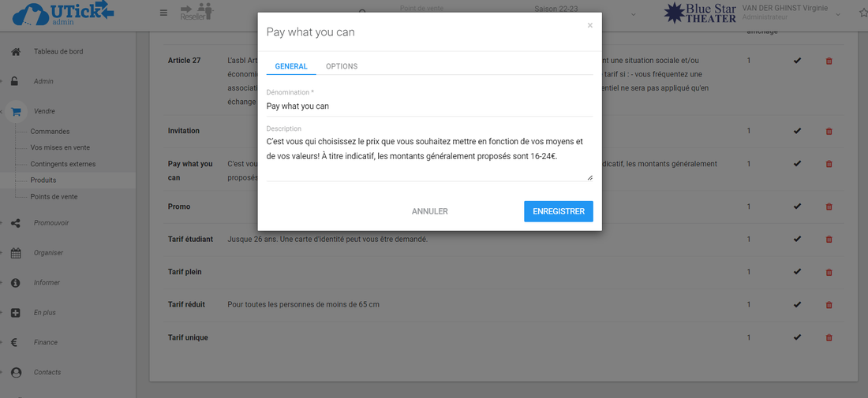Click the Vendre shopping cart icon
This screenshot has height=398, width=868.
[x=16, y=112]
